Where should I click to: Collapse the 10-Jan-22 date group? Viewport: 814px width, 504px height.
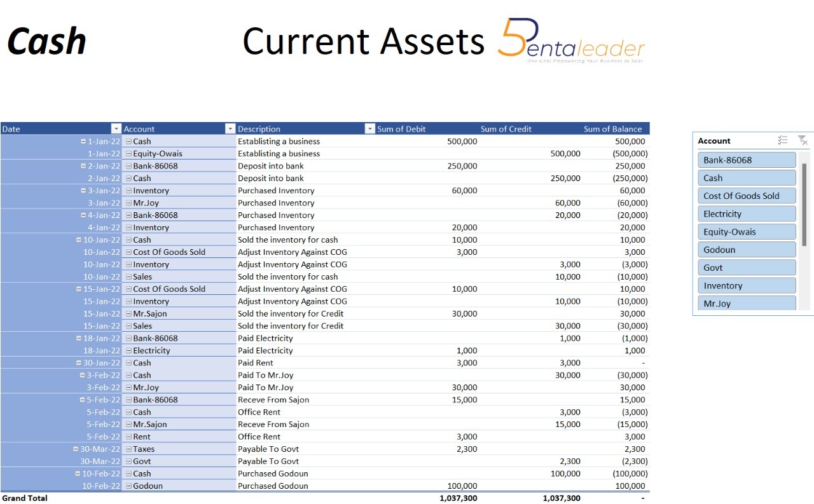pos(79,240)
